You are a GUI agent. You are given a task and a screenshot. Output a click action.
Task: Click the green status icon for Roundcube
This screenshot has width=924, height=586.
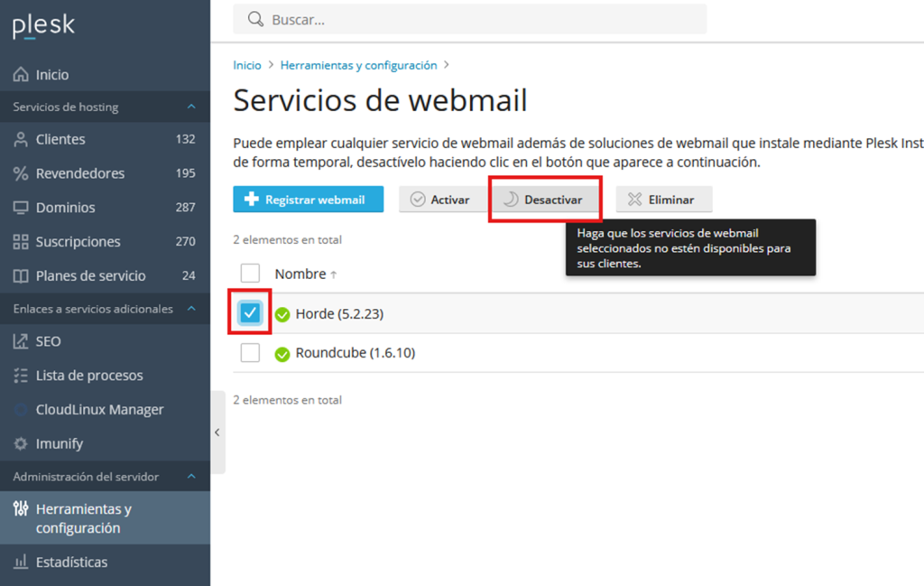click(282, 354)
